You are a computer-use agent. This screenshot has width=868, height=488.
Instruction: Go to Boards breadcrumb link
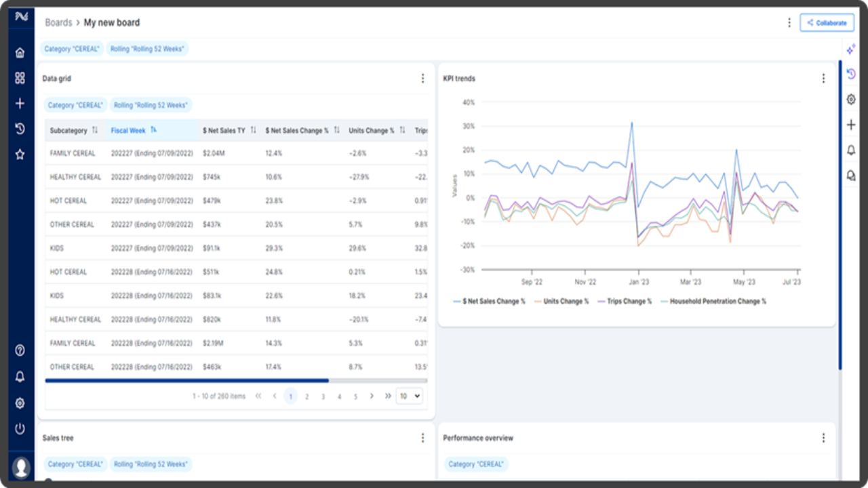point(58,22)
